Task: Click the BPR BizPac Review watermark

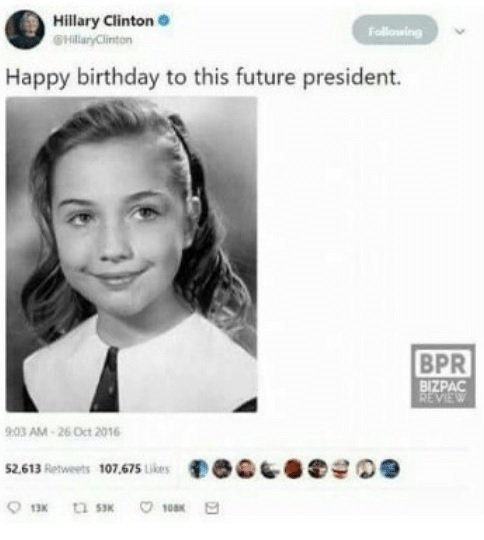Action: (443, 376)
